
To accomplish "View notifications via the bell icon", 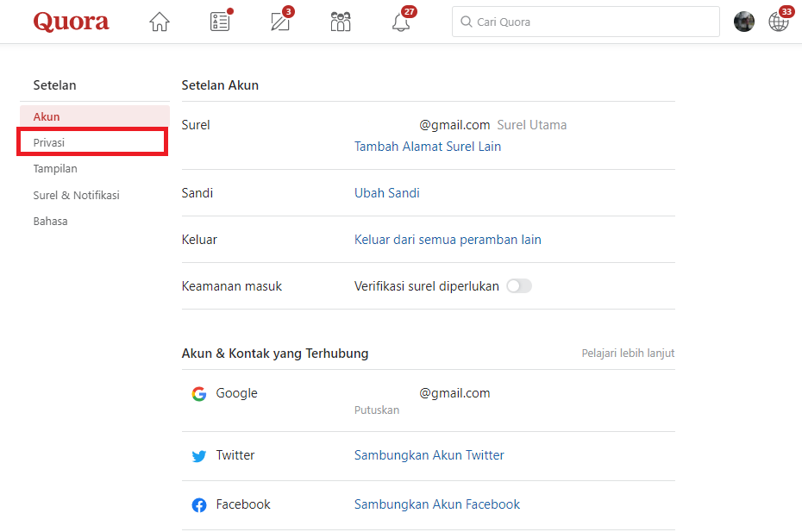I will pyautogui.click(x=400, y=21).
